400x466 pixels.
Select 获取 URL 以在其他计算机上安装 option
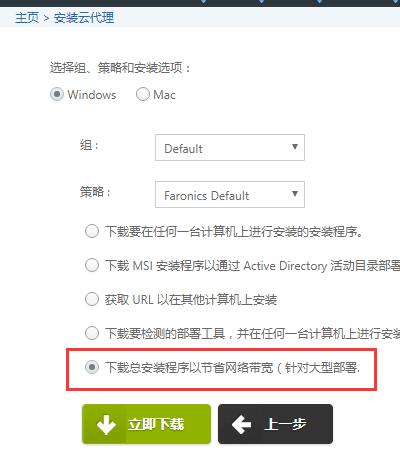[x=92, y=299]
